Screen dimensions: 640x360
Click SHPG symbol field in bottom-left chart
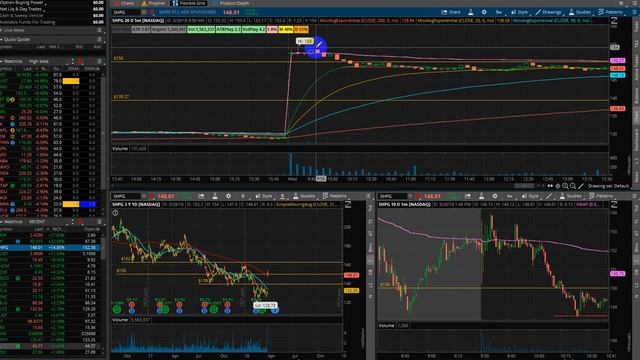126,196
